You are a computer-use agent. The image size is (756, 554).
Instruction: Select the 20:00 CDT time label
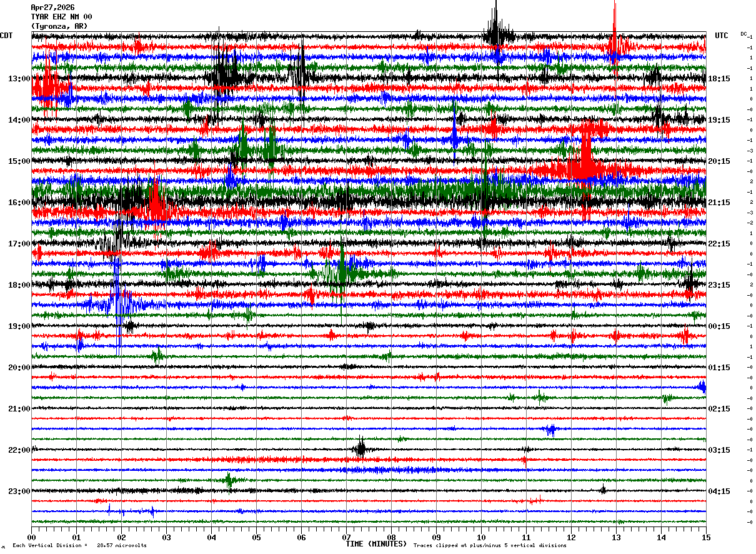click(19, 368)
